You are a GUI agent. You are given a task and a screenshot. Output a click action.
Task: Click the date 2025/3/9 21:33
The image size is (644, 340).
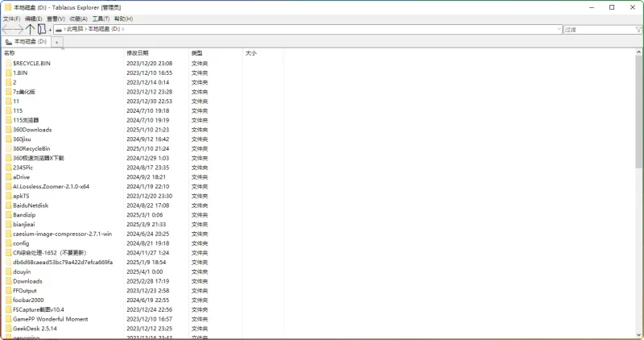point(147,224)
